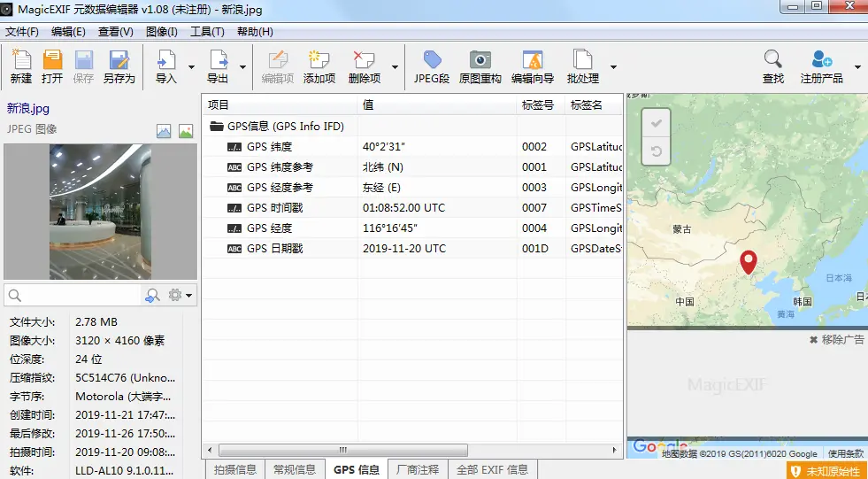
Task: Click the 项目 column header
Action: tap(280, 104)
